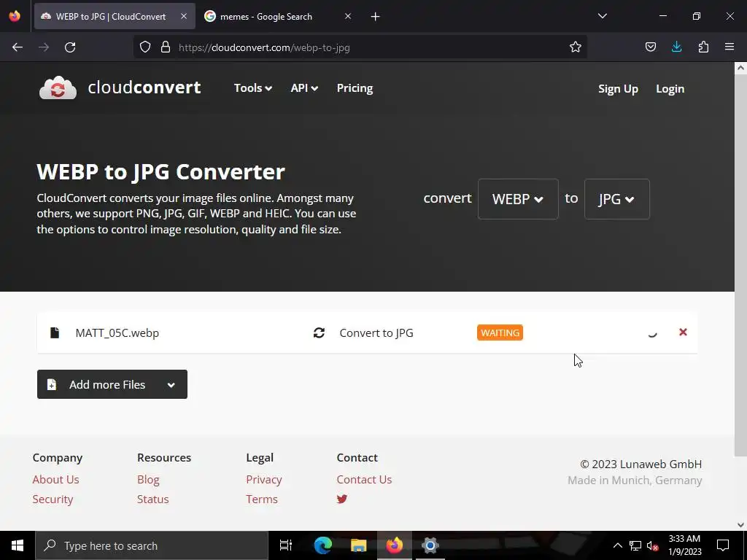The image size is (747, 560).
Task: Open the tracking protection shield icon
Action: (x=145, y=47)
